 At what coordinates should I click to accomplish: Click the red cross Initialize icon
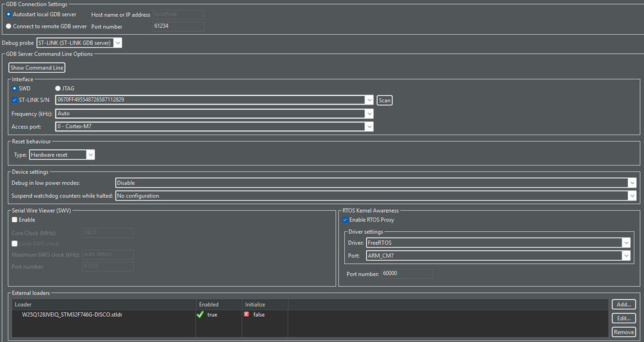click(246, 314)
